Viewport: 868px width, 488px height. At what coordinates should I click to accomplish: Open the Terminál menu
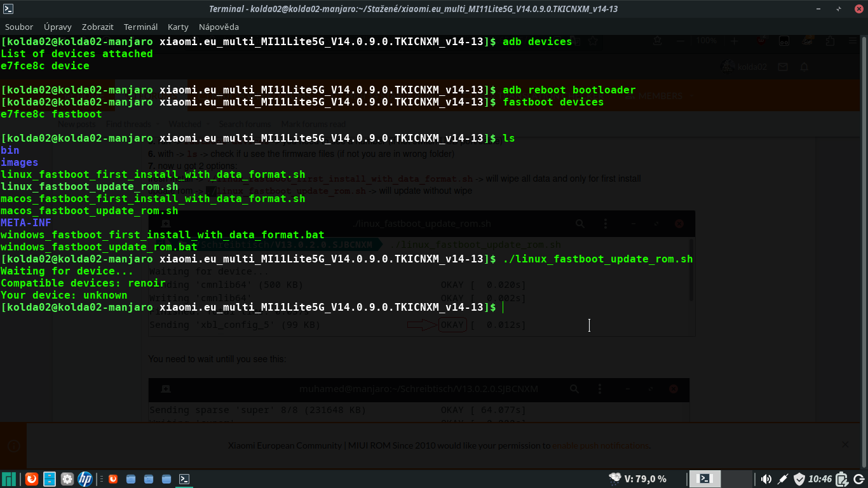(x=140, y=27)
